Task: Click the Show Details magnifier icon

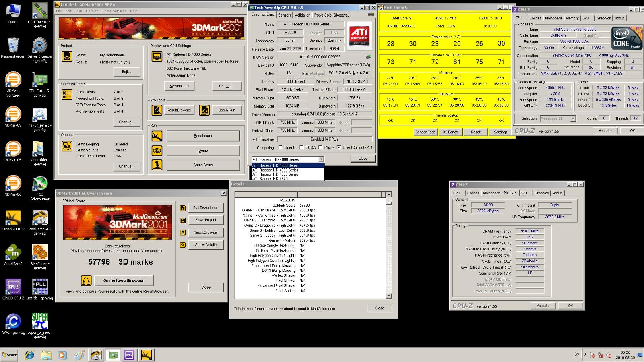Action: click(x=183, y=245)
